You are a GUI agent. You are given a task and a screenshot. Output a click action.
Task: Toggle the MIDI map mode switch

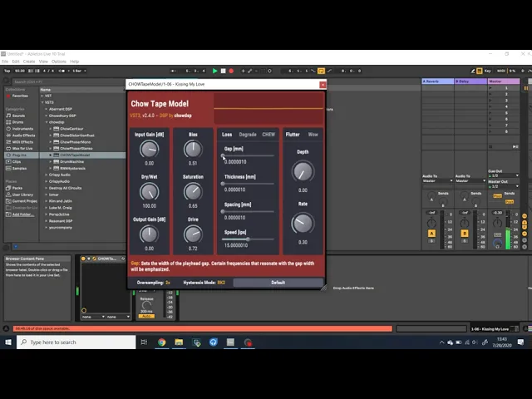pyautogui.click(x=501, y=71)
